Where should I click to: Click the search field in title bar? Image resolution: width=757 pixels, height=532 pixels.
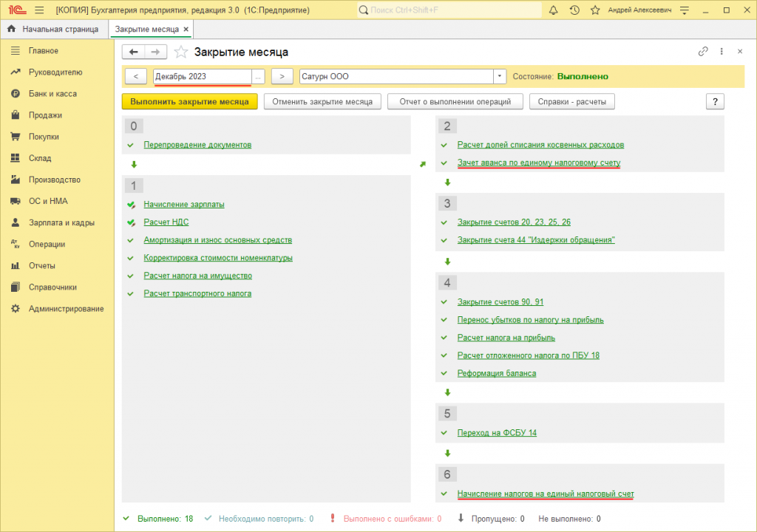click(449, 10)
